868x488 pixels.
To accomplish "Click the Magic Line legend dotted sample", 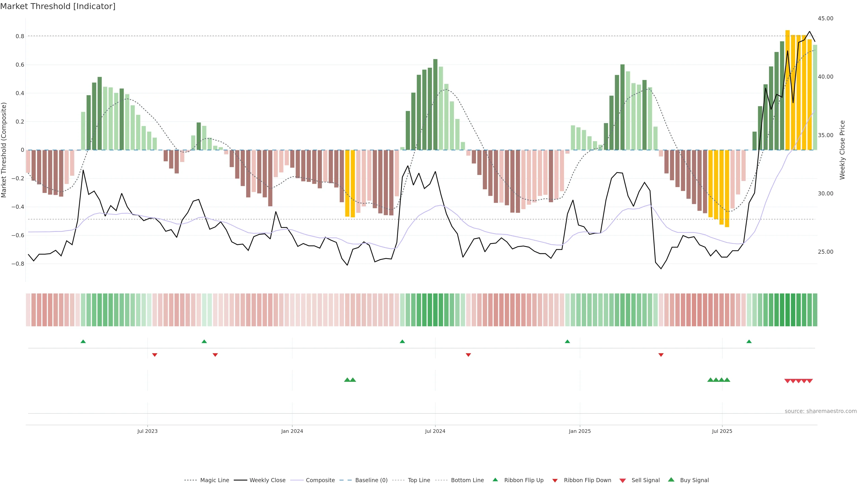I will (x=190, y=480).
